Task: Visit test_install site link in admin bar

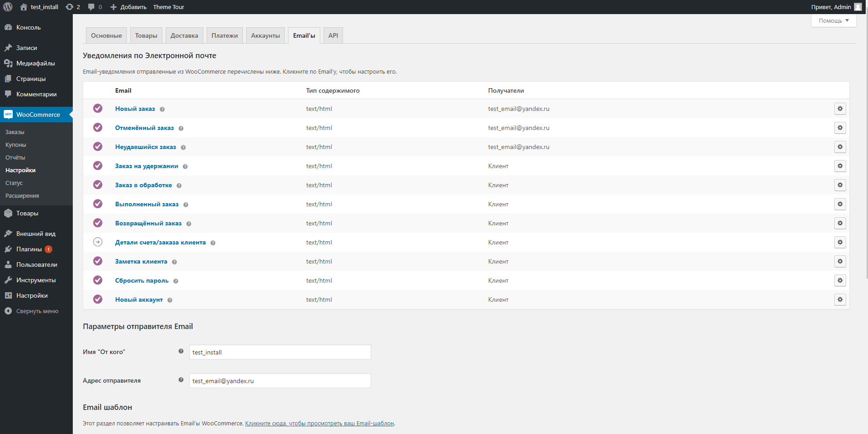Action: (x=39, y=7)
